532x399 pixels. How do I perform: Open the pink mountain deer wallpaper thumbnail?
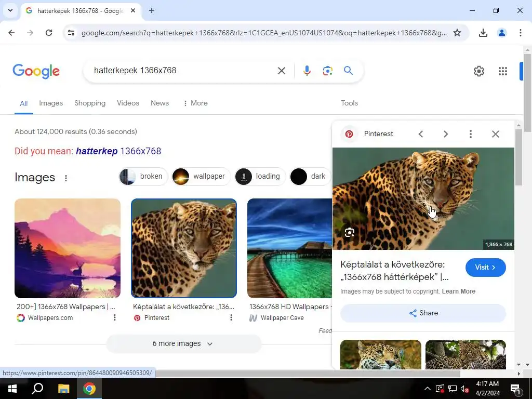tap(68, 248)
